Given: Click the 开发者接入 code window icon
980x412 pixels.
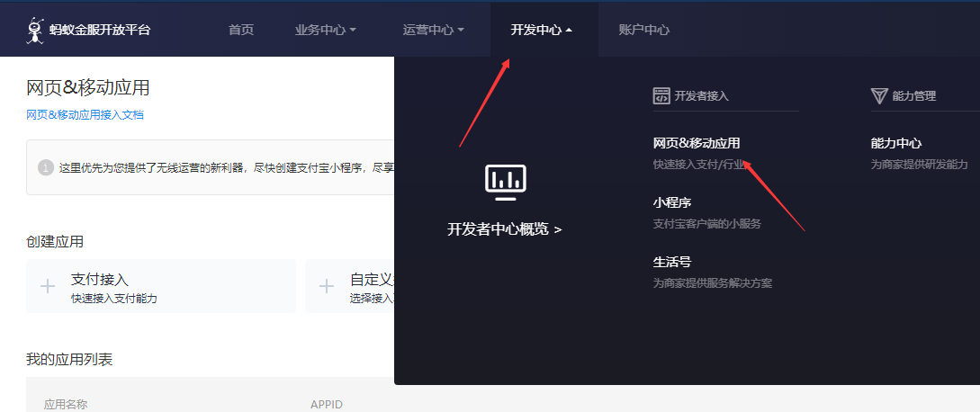Looking at the screenshot, I should [x=661, y=95].
